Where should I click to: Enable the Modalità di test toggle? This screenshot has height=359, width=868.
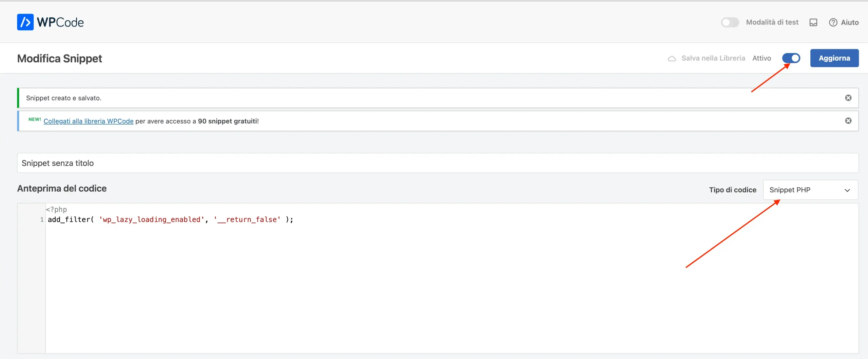click(x=730, y=22)
